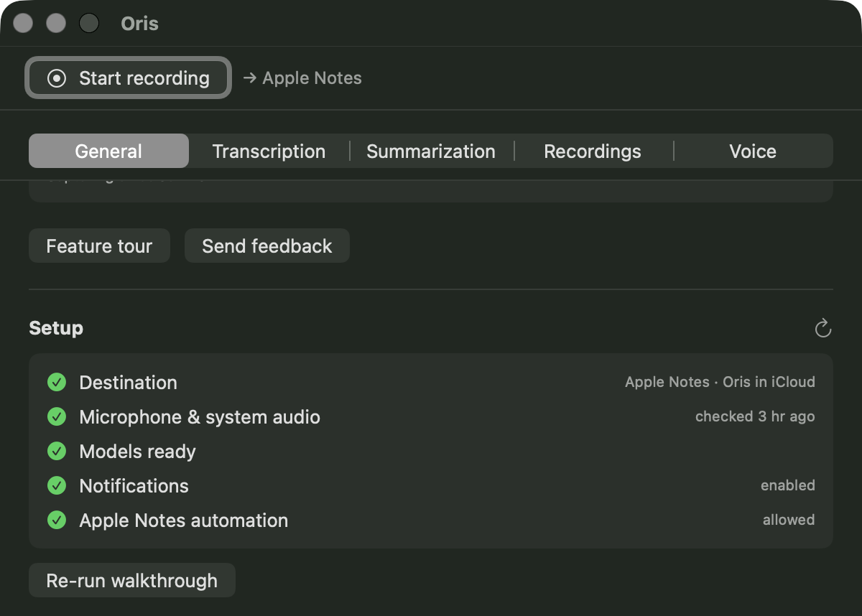Select the General tab

point(108,151)
